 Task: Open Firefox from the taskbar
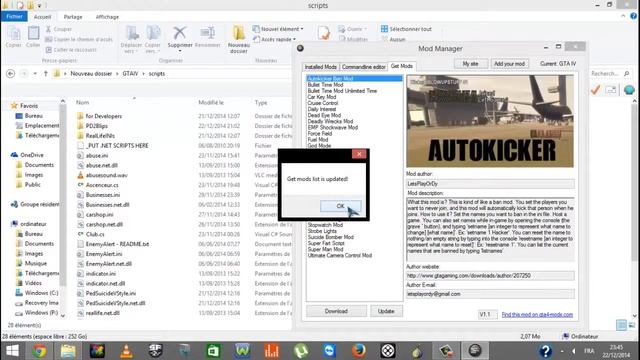click(x=359, y=351)
